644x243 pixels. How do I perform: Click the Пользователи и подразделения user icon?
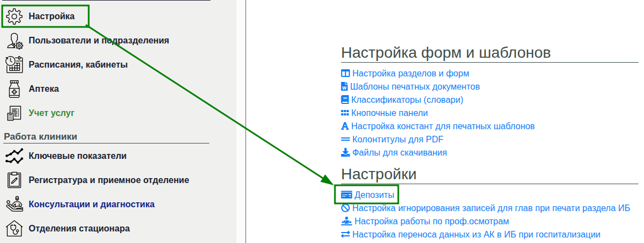(14, 41)
